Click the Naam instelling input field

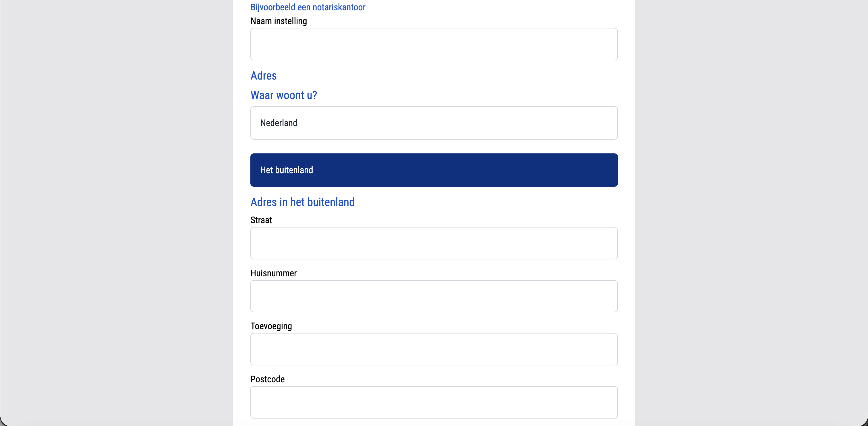tap(434, 44)
